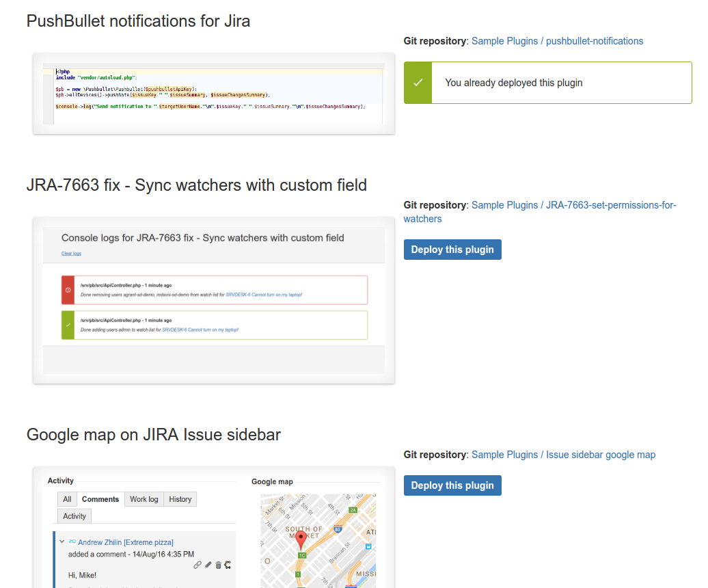Click 'PushBullet notifications for Jira' heading
708x588 pixels.
pos(138,21)
